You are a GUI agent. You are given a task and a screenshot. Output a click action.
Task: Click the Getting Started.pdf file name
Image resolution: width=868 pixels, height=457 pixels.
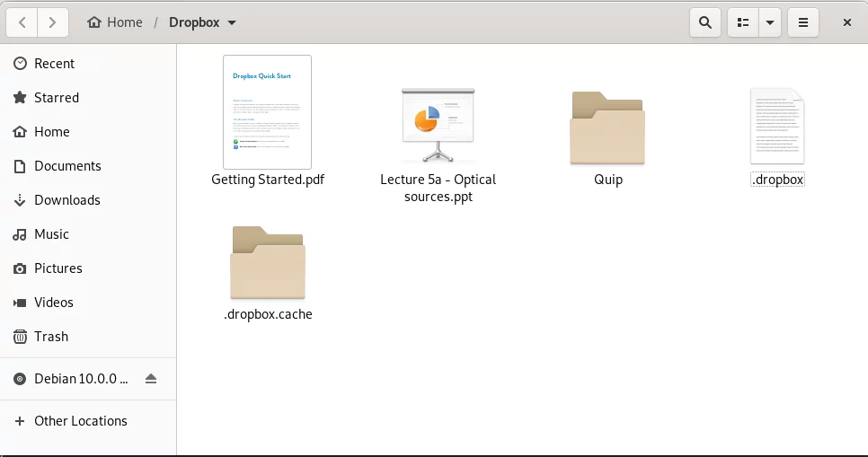(268, 180)
